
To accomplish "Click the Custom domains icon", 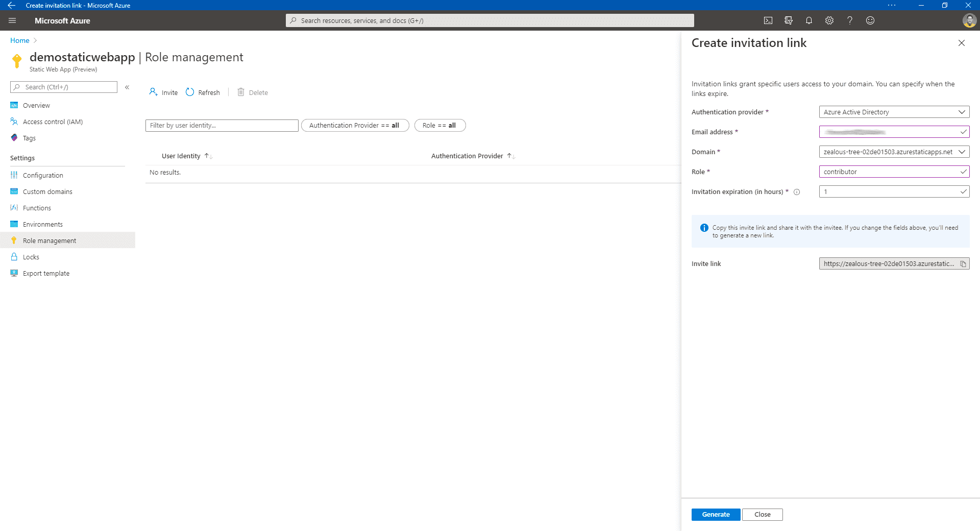I will [x=14, y=191].
